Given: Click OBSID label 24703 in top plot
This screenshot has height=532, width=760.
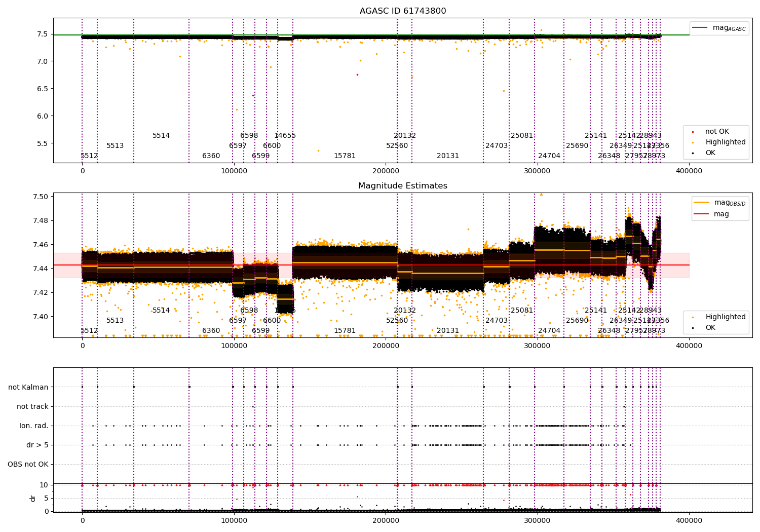Looking at the screenshot, I should [x=497, y=145].
